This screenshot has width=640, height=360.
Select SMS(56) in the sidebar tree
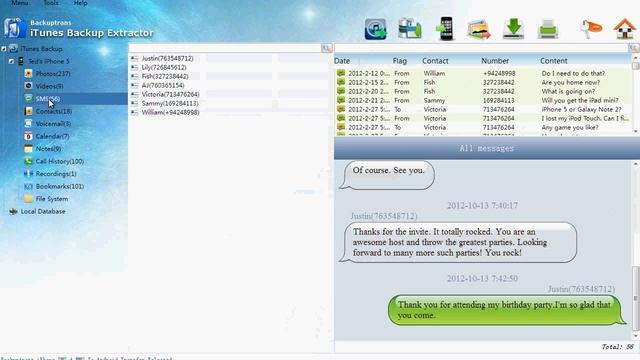click(48, 99)
